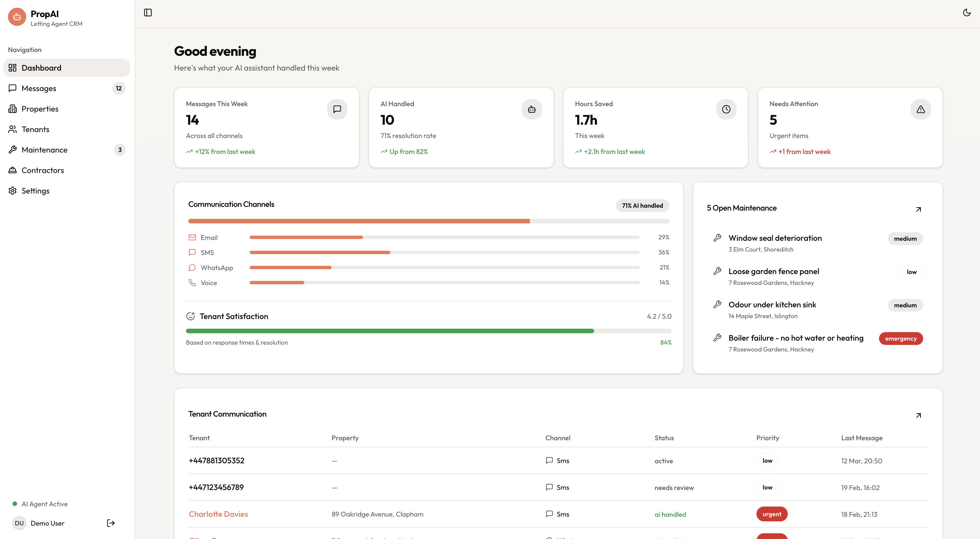Open the Maintenance section in sidebar
This screenshot has width=980, height=539.
click(x=45, y=150)
